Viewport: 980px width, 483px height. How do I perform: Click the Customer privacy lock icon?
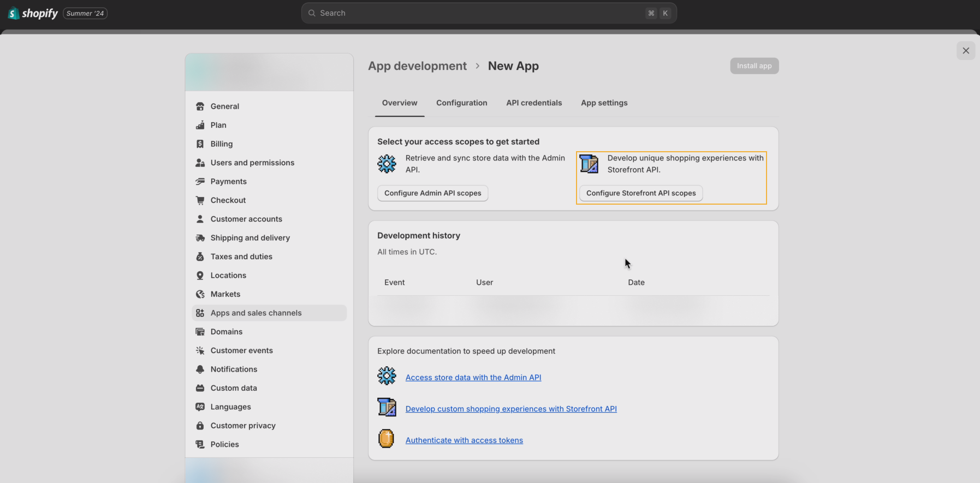[x=200, y=426]
